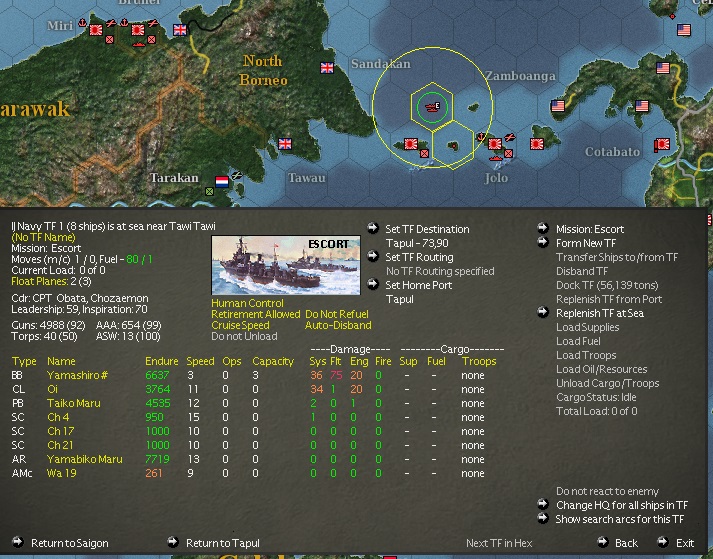The height and width of the screenshot is (559, 713).
Task: Click the (No TF Name) label to rename
Action: [43, 237]
